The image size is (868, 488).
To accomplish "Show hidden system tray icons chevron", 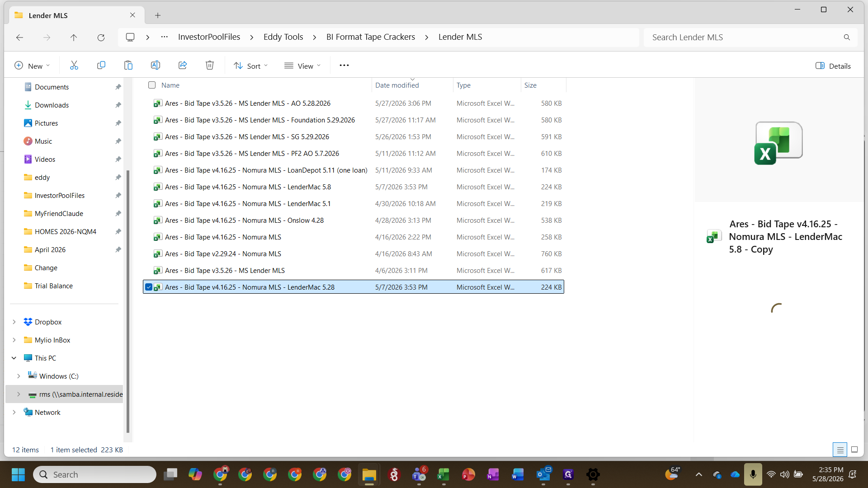I will 698,474.
